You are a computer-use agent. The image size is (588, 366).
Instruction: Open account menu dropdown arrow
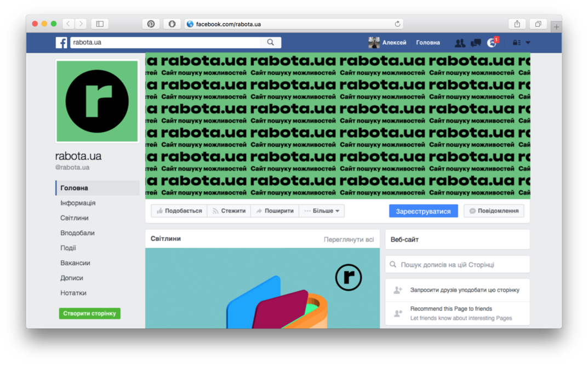[528, 43]
